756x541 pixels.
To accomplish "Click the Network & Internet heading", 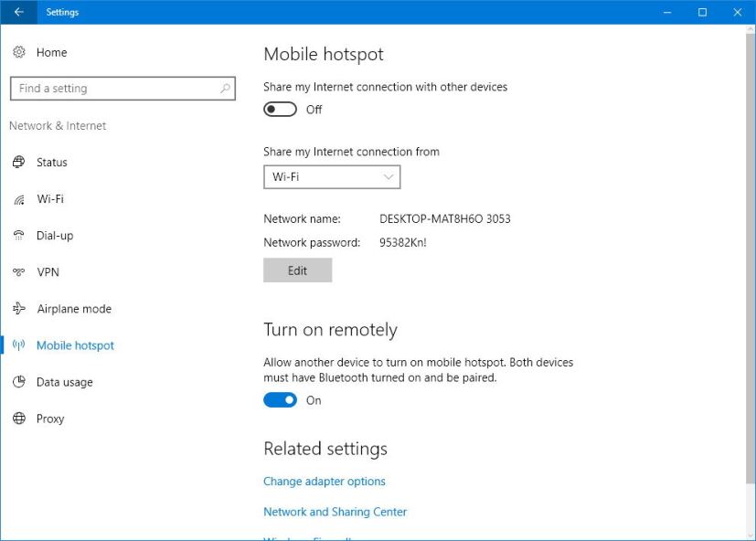I will pos(58,126).
